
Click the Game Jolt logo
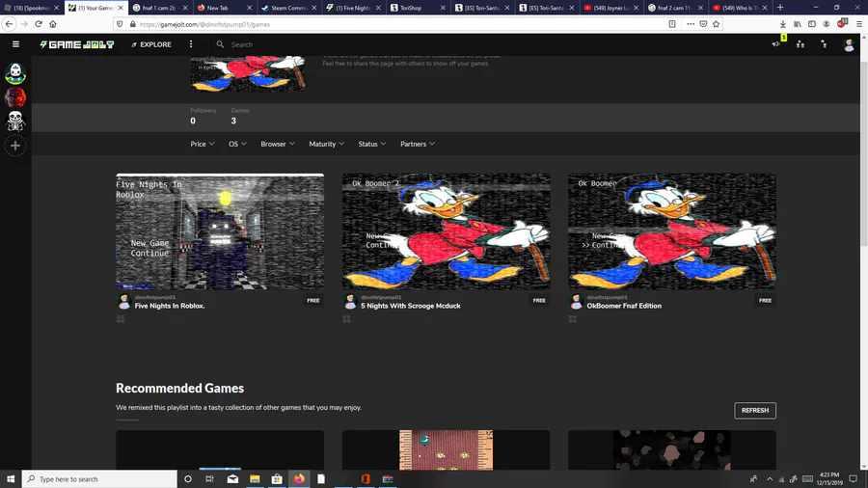(x=77, y=44)
